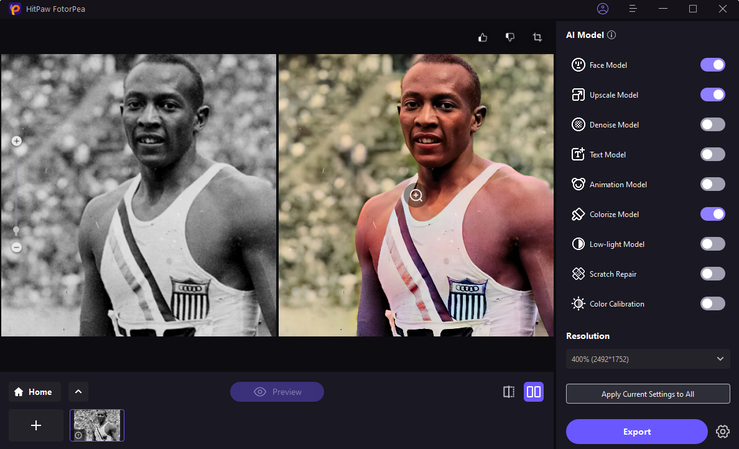This screenshot has width=739, height=449.
Task: Turn off the Upscale Model toggle
Action: pyautogui.click(x=713, y=95)
